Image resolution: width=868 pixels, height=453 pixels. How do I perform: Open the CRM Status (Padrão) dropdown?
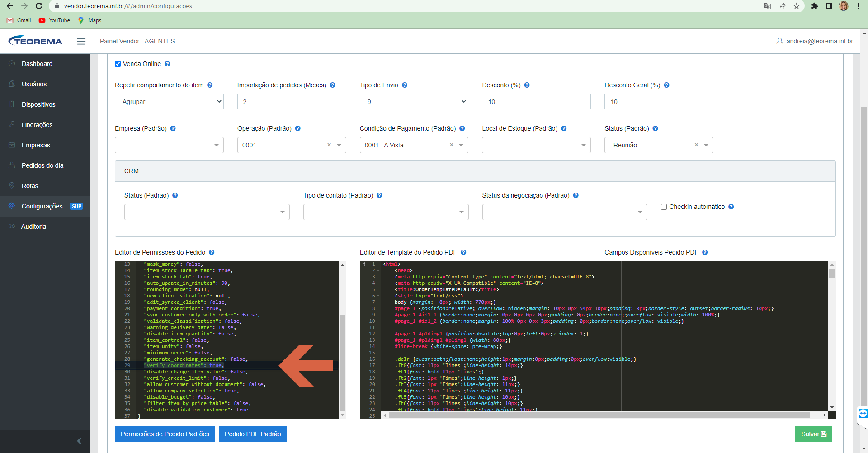coord(207,212)
